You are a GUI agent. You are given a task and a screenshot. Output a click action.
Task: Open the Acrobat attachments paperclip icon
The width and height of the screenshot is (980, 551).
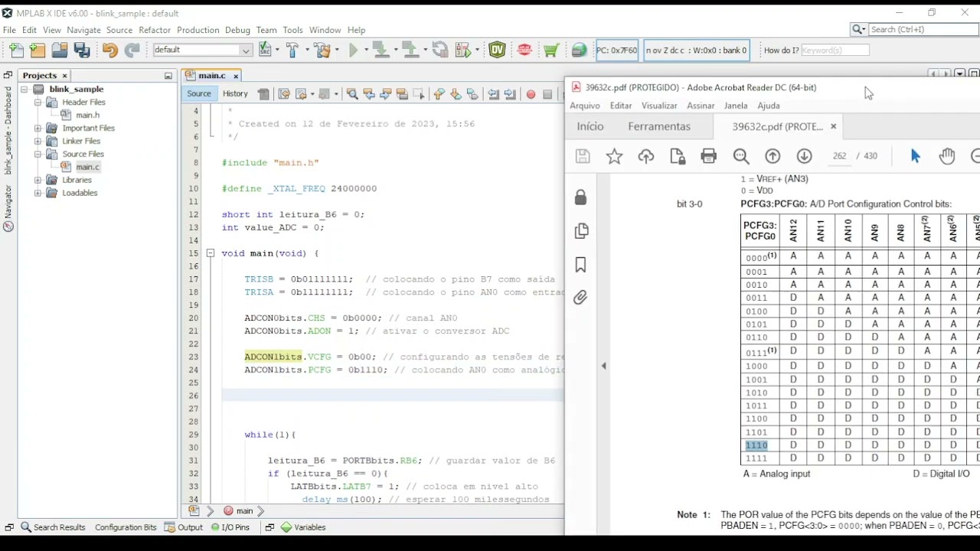(x=581, y=297)
